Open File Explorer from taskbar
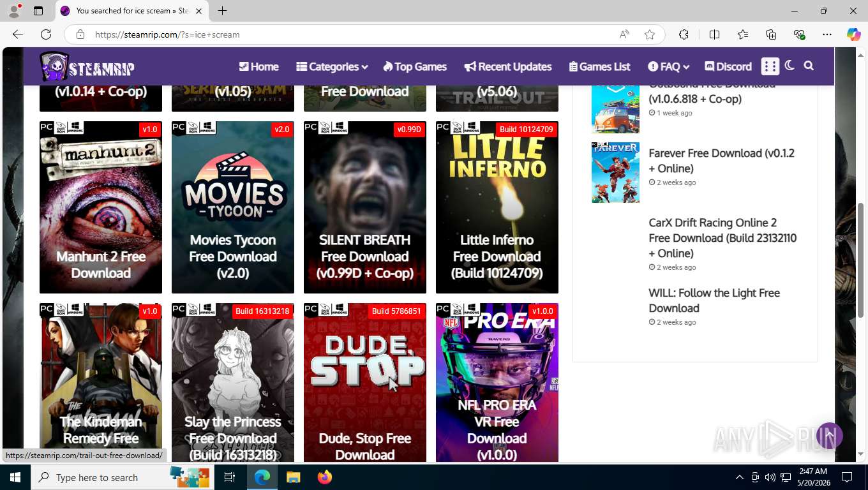Viewport: 868px width, 490px height. (x=293, y=477)
